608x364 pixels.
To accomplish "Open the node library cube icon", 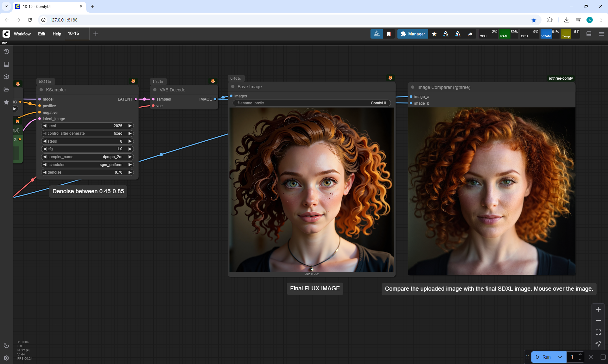I will [x=6, y=77].
